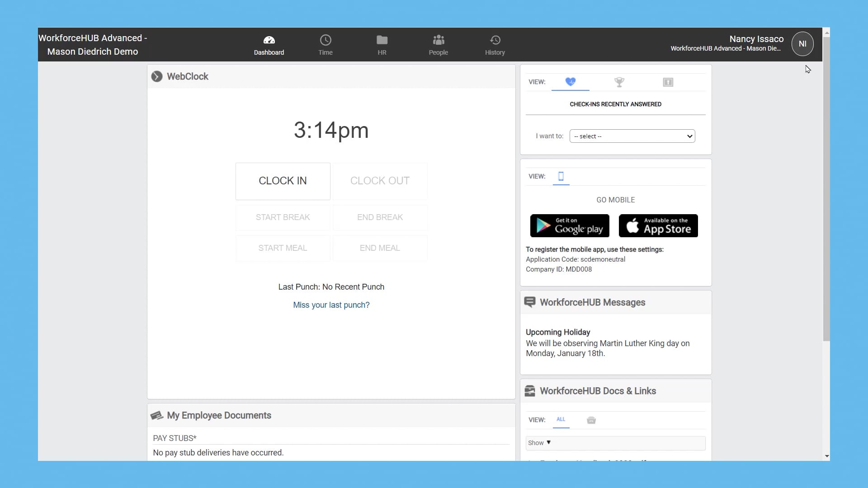The height and width of the screenshot is (488, 868).
Task: Open the 'I want to' select dropdown
Action: 632,136
